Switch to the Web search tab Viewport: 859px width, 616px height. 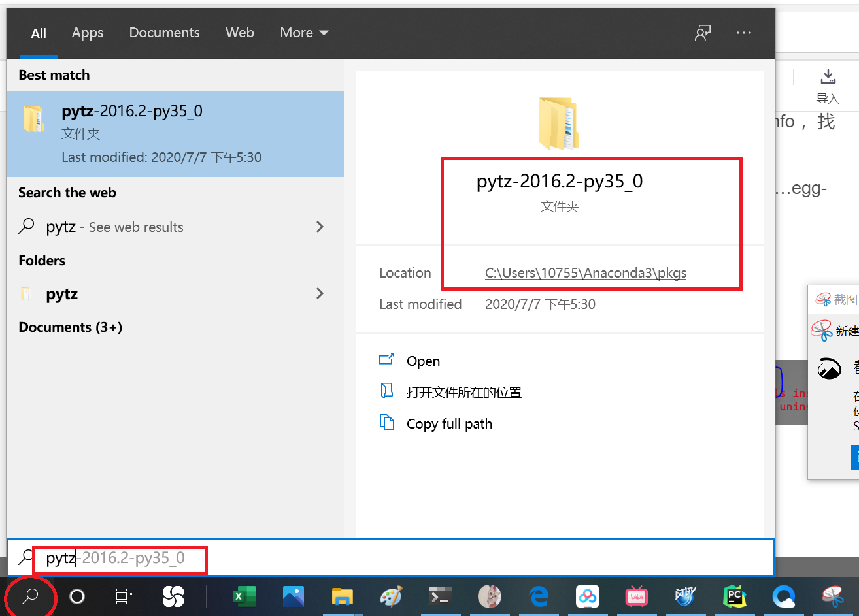click(239, 32)
